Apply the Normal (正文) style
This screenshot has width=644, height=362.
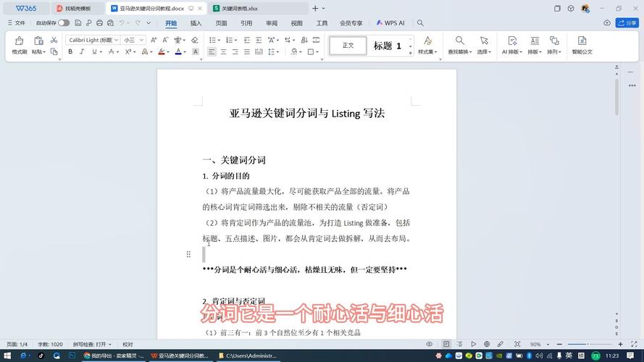coord(348,45)
